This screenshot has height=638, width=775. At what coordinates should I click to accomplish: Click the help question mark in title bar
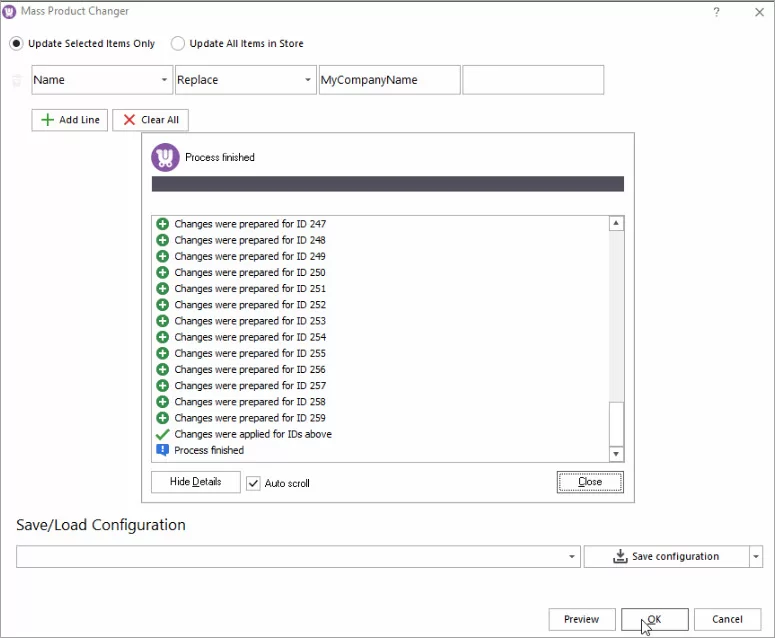click(716, 11)
